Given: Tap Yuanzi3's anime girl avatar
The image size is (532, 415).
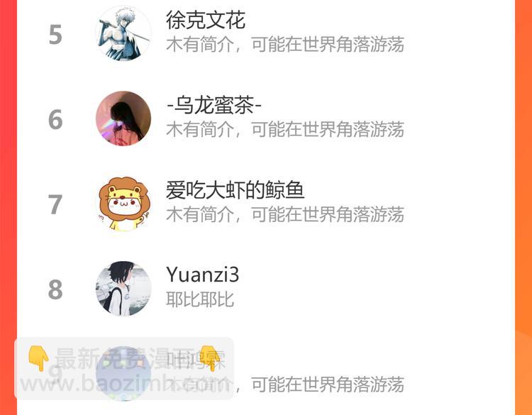Looking at the screenshot, I should [123, 289].
